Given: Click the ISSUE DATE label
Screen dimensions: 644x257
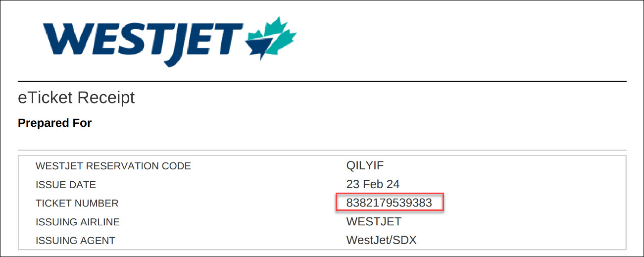Looking at the screenshot, I should coord(66,185).
